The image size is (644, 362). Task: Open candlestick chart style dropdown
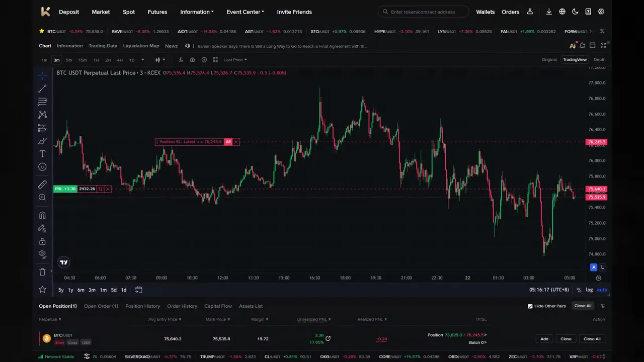(160, 60)
